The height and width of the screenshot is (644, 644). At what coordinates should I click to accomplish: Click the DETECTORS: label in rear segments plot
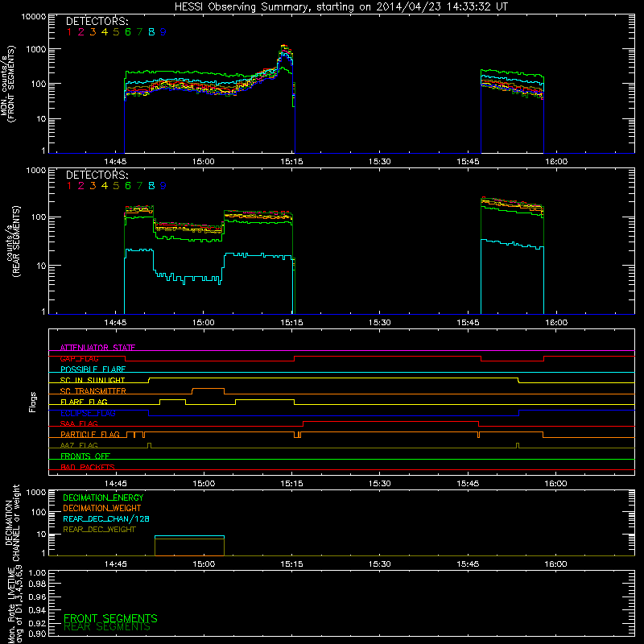97,175
